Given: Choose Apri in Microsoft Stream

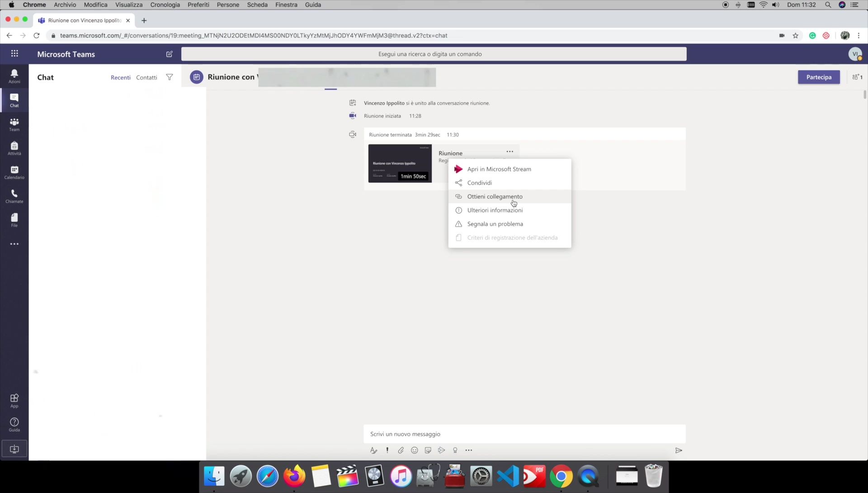Looking at the screenshot, I should tap(510, 169).
